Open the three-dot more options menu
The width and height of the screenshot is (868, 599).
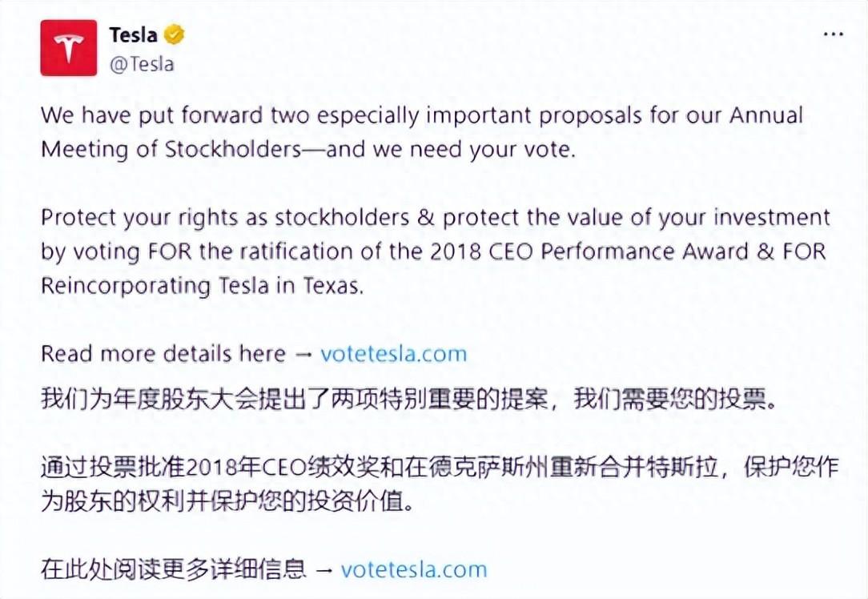point(834,35)
